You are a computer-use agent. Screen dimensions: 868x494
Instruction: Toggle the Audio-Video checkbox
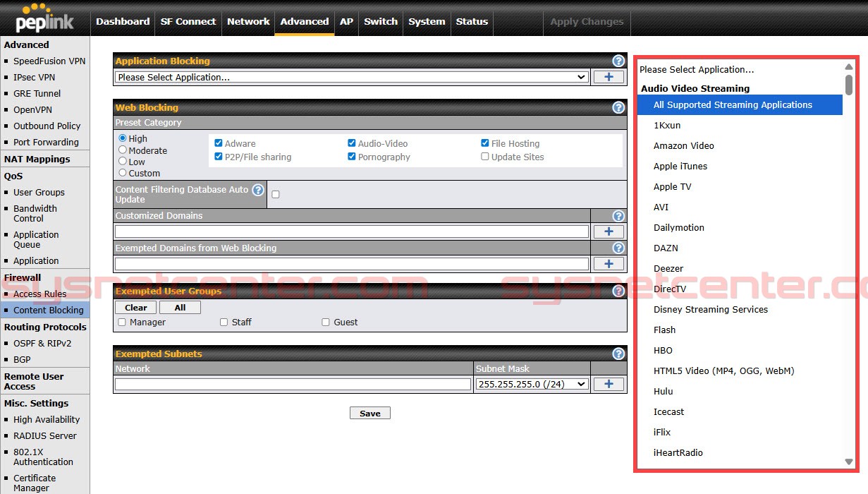point(352,143)
